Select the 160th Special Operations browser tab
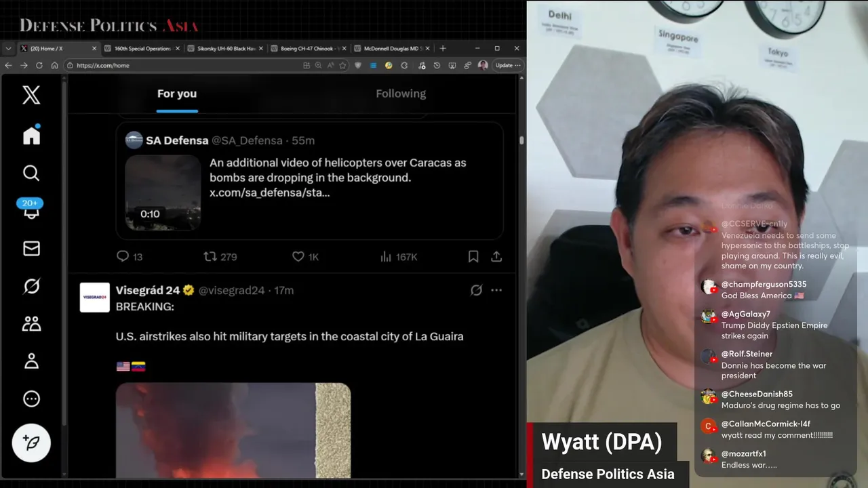Image resolution: width=868 pixels, height=488 pixels. [142, 48]
